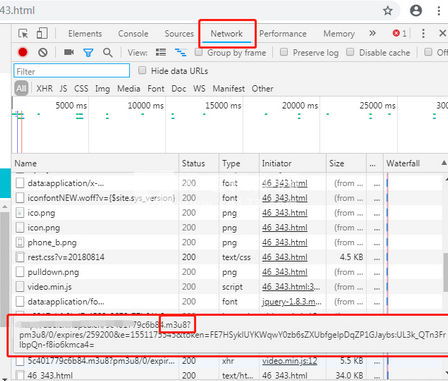Sort requests by Size column
Viewport: 448px width, 381px height.
tap(346, 163)
